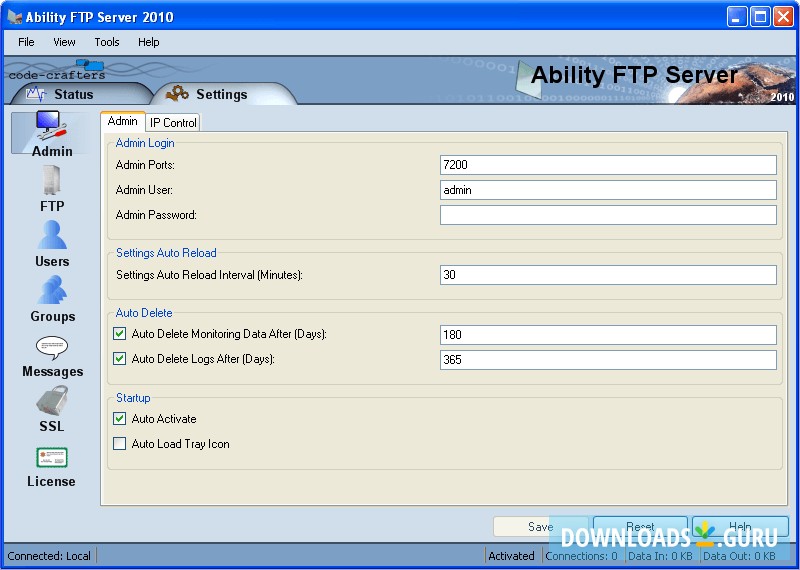Click the 'Activated' status bar entry

pos(511,556)
